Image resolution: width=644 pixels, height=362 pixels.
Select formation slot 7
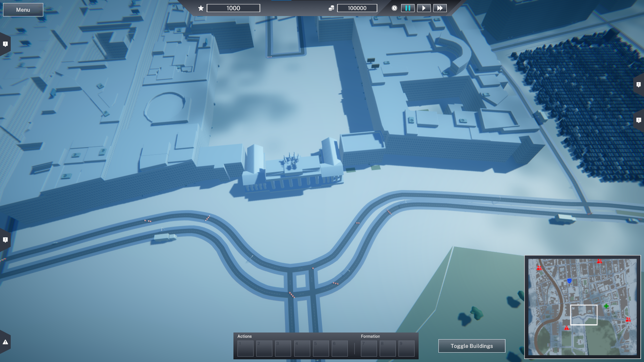(369, 349)
